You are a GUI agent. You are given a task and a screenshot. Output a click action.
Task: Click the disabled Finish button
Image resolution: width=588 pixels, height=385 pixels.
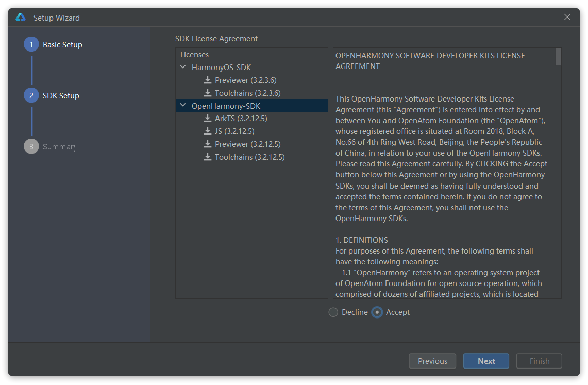(x=539, y=361)
